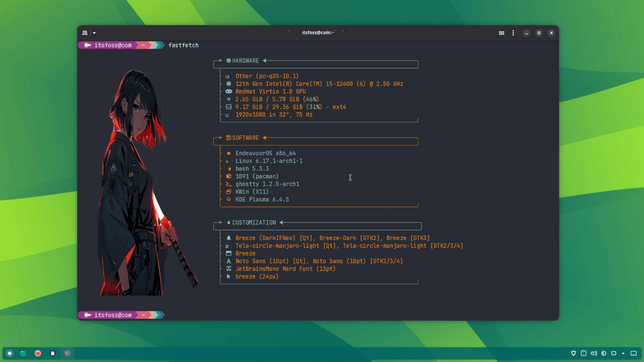644x362 pixels.
Task: Click the maximize window button
Action: (x=539, y=32)
